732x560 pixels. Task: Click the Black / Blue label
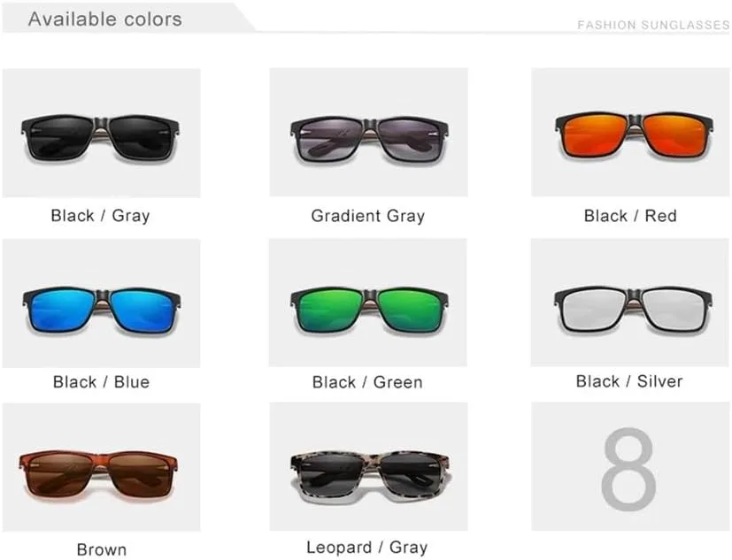[x=101, y=381]
